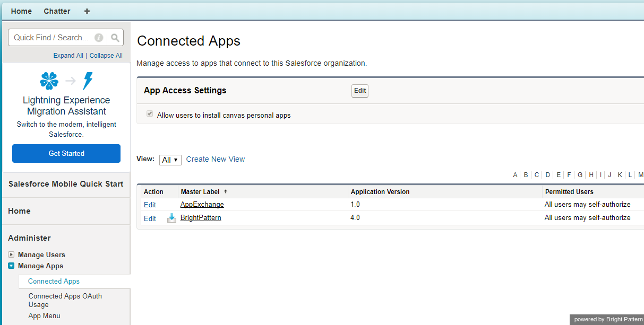Image resolution: width=644 pixels, height=325 pixels.
Task: Click the Permitted Users column header
Action: click(569, 192)
